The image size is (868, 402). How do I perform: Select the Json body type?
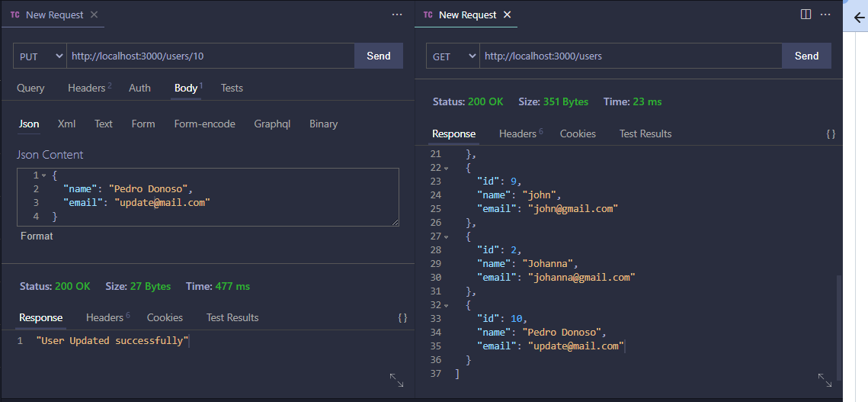click(x=29, y=124)
